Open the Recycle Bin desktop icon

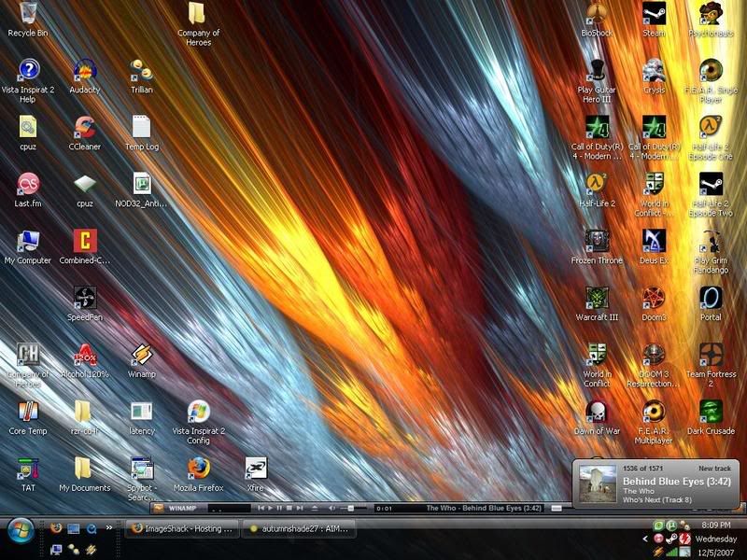click(28, 19)
